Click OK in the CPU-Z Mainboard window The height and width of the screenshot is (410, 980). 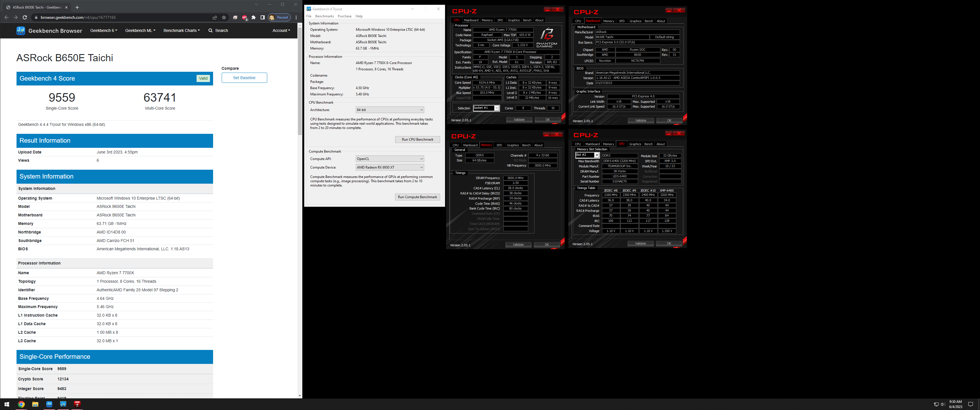pos(669,120)
